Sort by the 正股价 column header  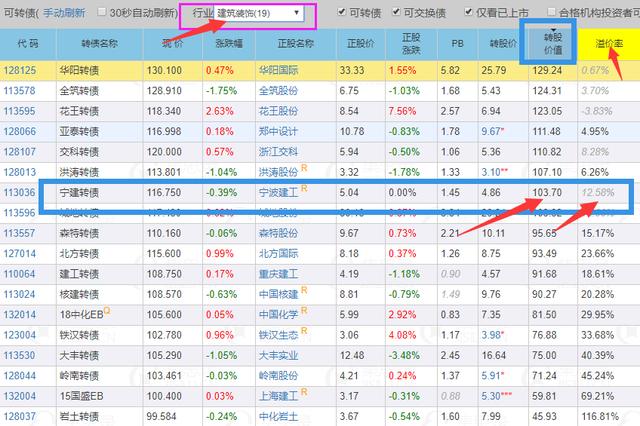[x=361, y=43]
